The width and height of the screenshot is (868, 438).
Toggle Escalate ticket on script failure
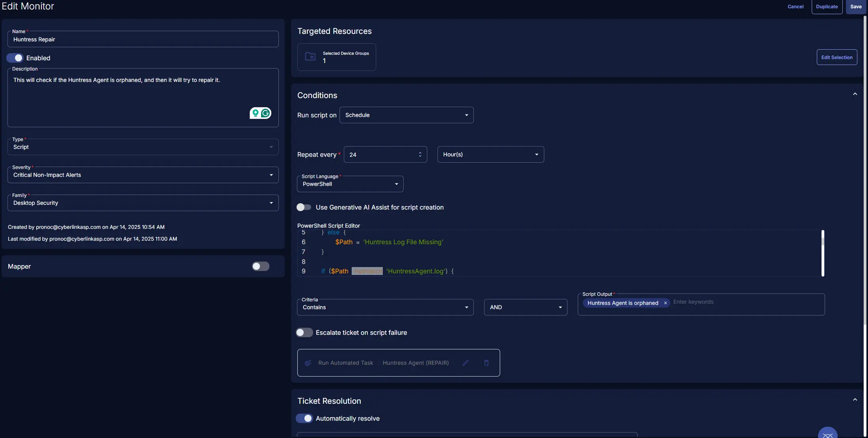coord(304,332)
